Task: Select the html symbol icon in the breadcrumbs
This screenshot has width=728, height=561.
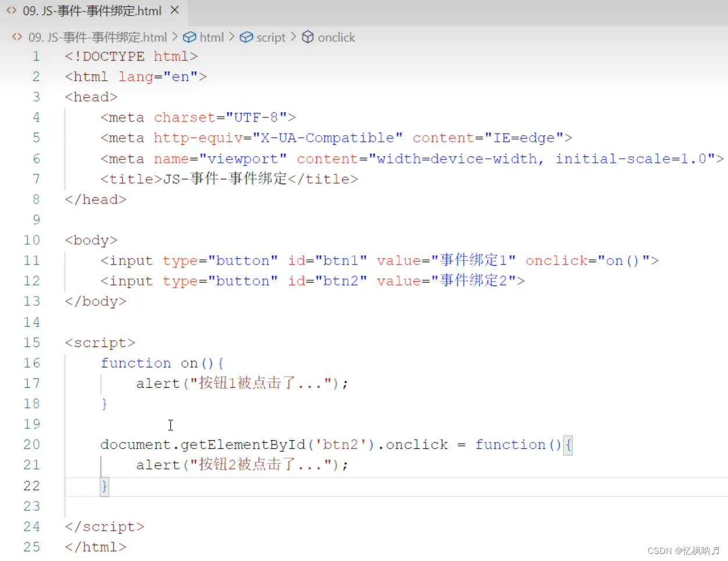Action: [190, 37]
